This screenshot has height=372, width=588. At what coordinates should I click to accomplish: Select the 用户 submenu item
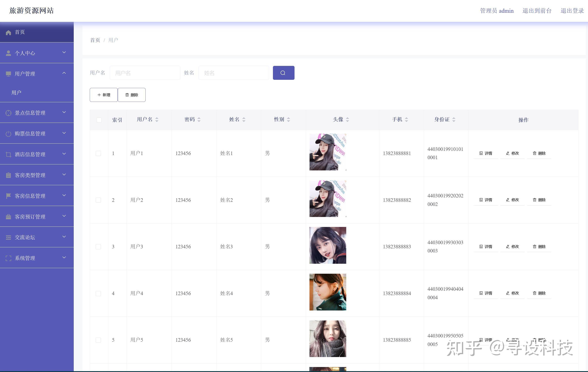(16, 92)
